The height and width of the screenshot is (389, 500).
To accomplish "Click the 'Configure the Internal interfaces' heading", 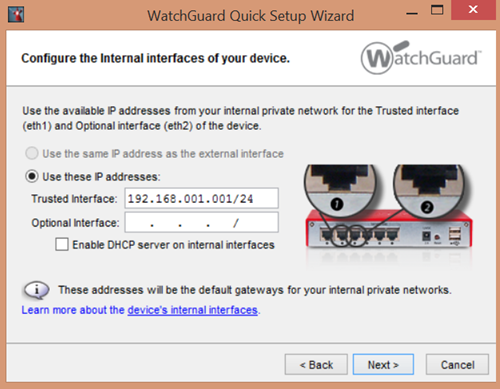I will pyautogui.click(x=155, y=58).
